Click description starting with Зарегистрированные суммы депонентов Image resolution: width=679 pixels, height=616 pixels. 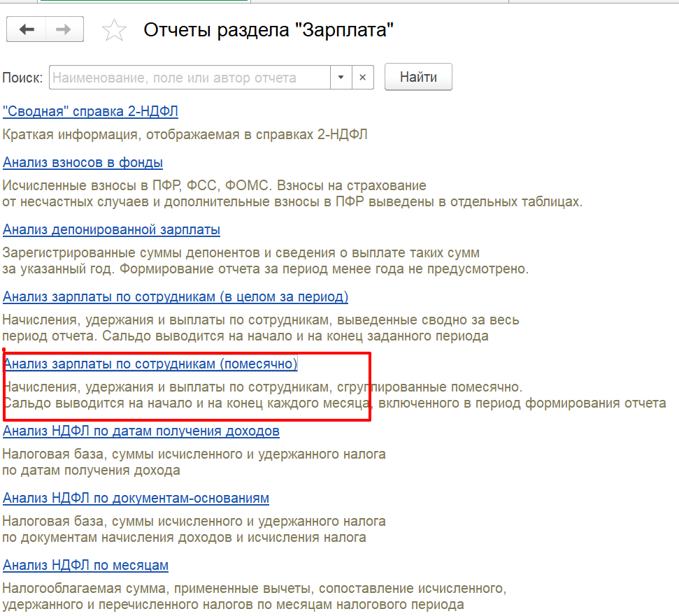click(241, 252)
